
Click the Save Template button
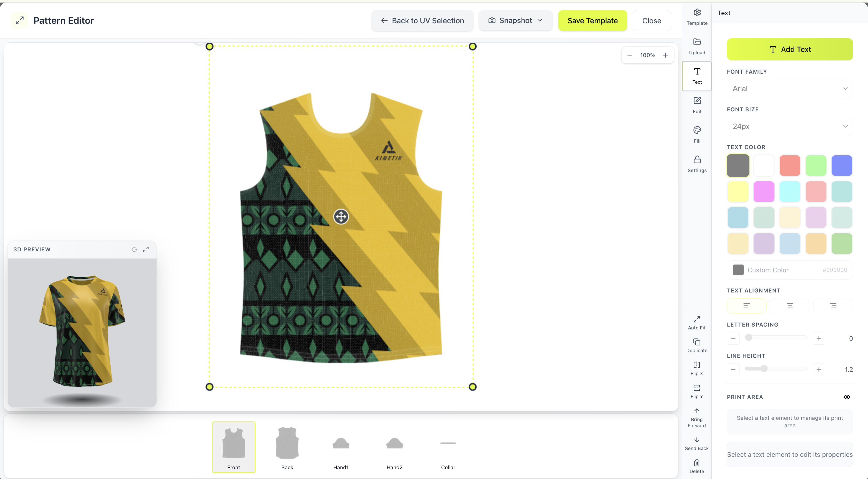point(592,20)
